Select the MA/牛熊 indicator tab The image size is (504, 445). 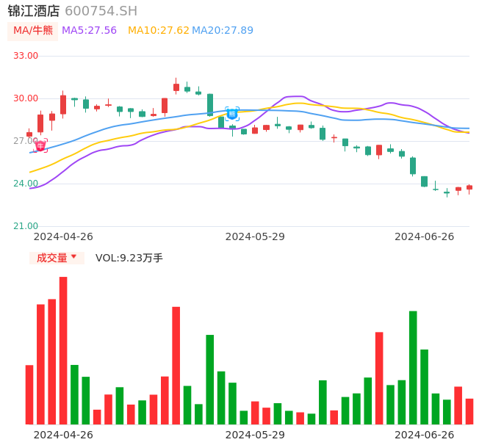[33, 30]
